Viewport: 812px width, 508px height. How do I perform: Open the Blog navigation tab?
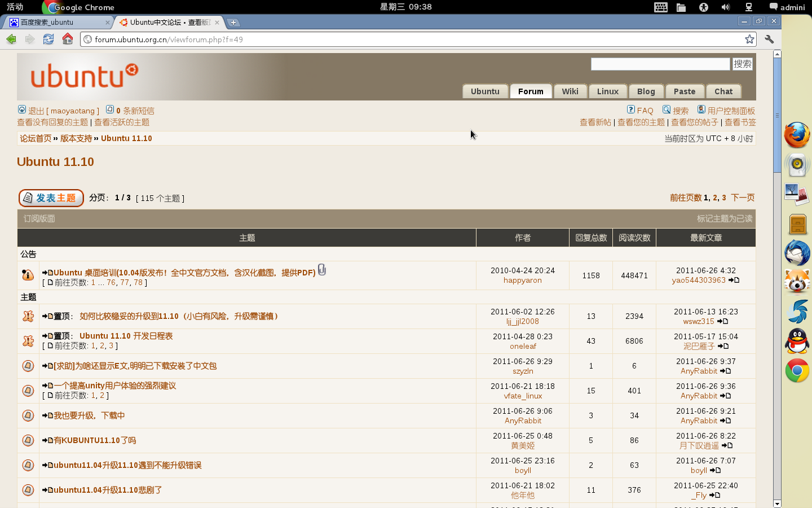(646, 91)
